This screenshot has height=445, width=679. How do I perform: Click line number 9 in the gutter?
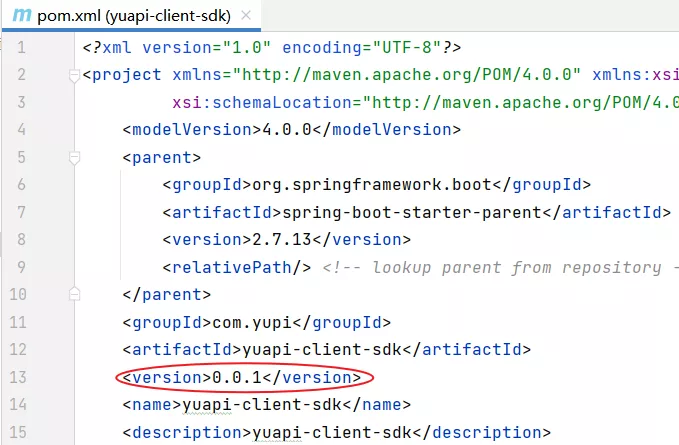click(21, 267)
